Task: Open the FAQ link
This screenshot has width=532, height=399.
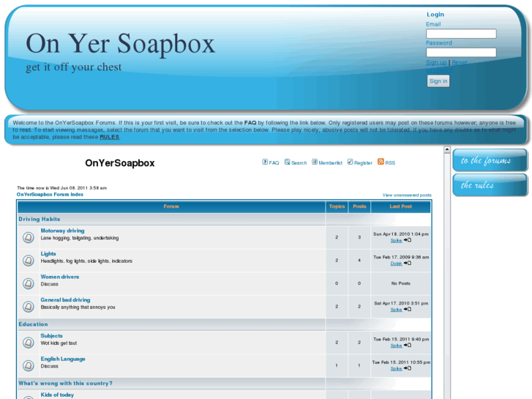Action: click(274, 163)
